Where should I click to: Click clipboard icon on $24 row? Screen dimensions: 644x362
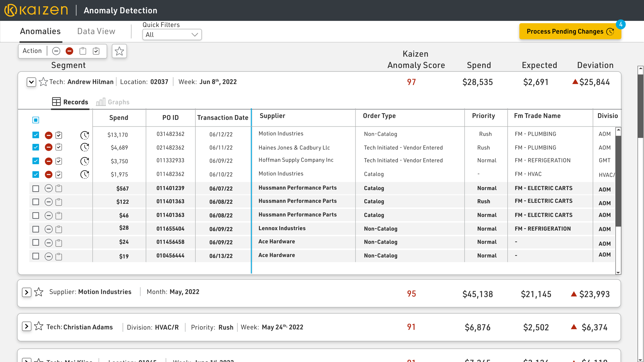pyautogui.click(x=59, y=243)
